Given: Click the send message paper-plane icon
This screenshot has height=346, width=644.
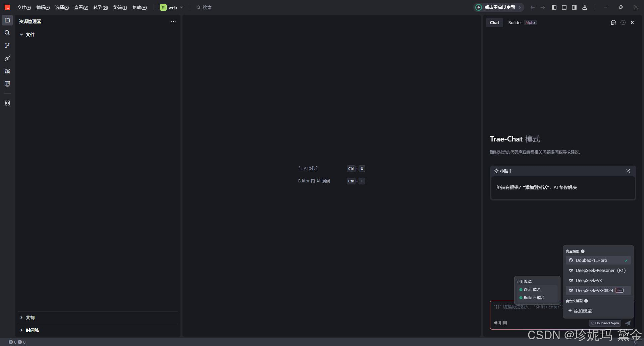Looking at the screenshot, I should pos(628,323).
